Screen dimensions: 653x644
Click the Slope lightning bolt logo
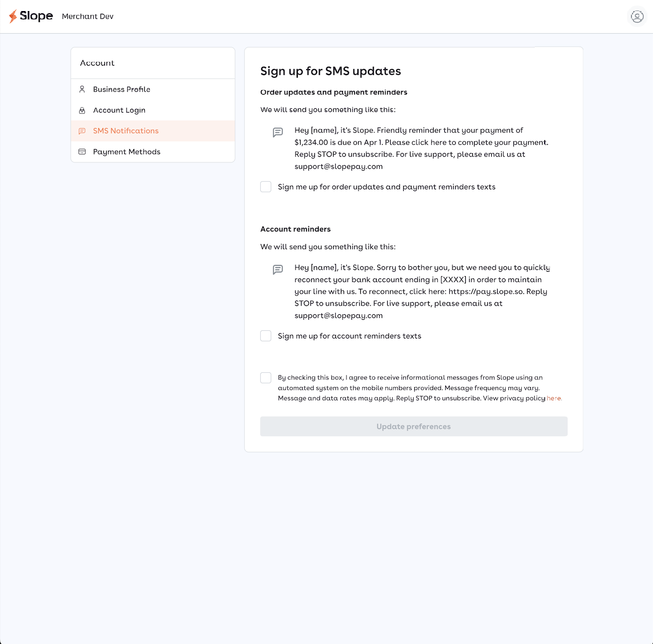point(13,17)
